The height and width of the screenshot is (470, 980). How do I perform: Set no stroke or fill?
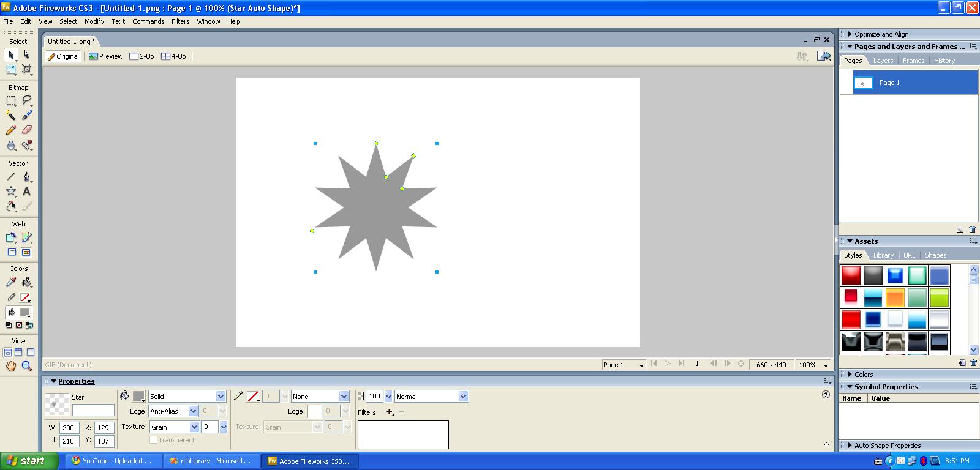coord(18,326)
